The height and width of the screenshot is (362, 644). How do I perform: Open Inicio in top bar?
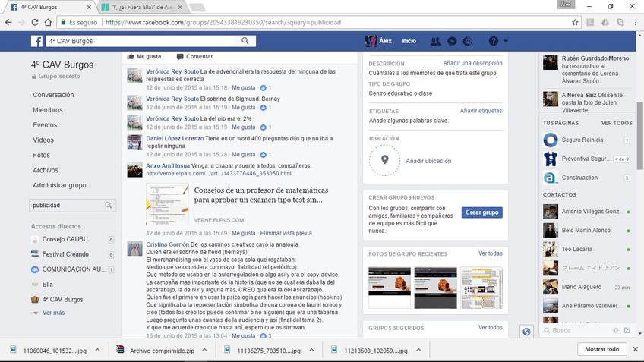pos(409,41)
